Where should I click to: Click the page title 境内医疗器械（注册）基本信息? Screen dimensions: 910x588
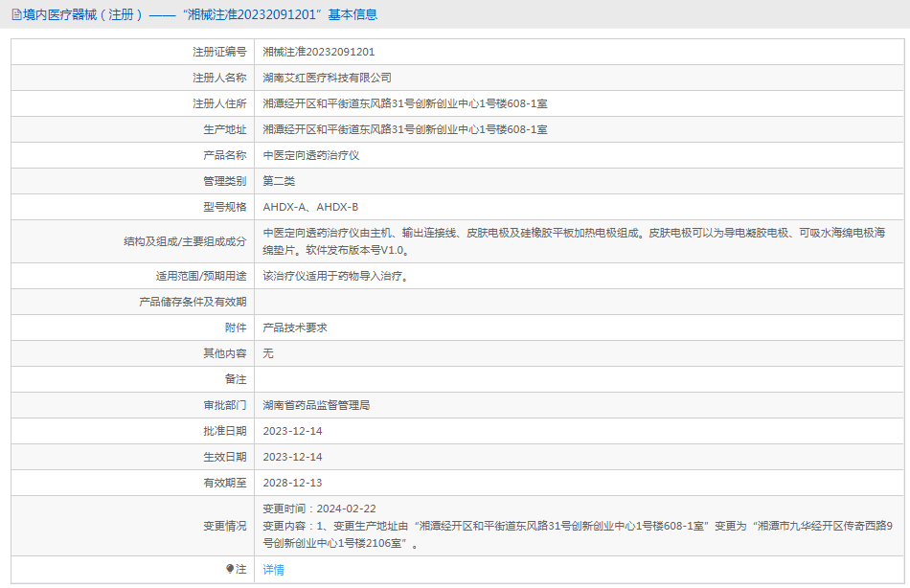click(200, 14)
